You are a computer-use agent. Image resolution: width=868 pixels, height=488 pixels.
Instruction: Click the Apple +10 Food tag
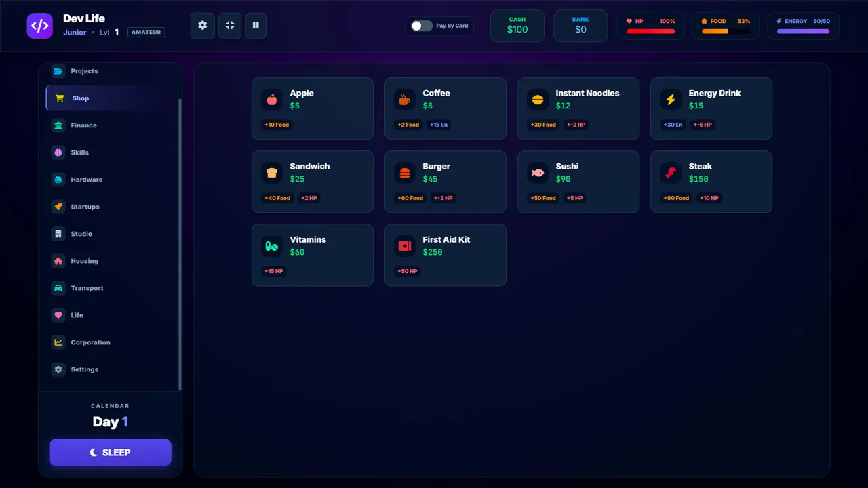click(x=277, y=125)
